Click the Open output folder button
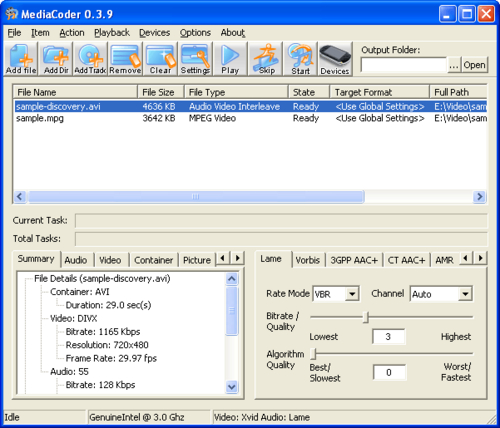 474,65
